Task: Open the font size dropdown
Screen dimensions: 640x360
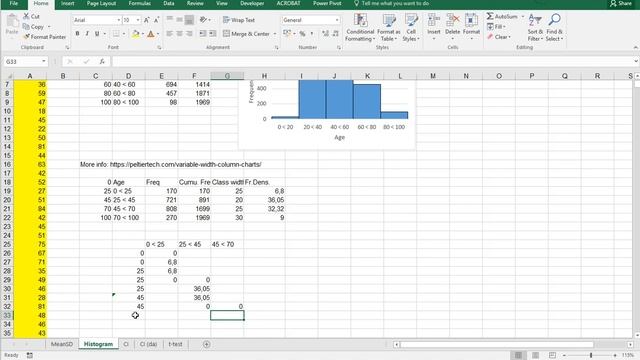Action: tap(138, 20)
